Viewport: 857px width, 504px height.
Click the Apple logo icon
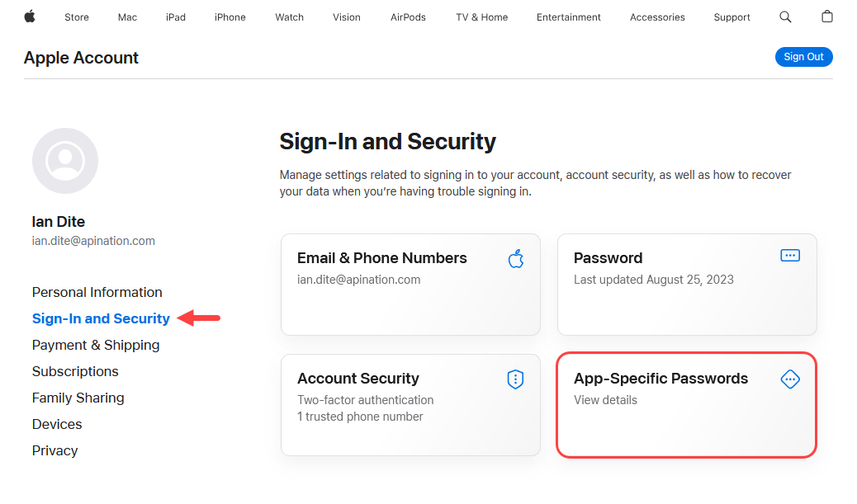click(30, 17)
